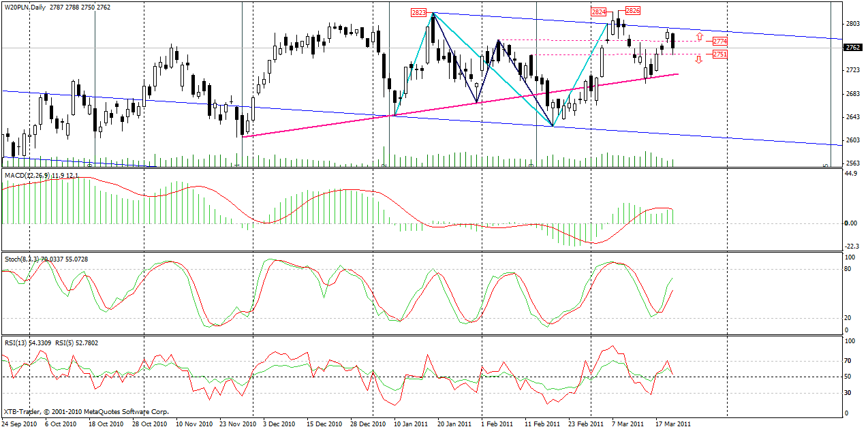
Task: Select the 2824 price label tag
Action: coord(599,12)
